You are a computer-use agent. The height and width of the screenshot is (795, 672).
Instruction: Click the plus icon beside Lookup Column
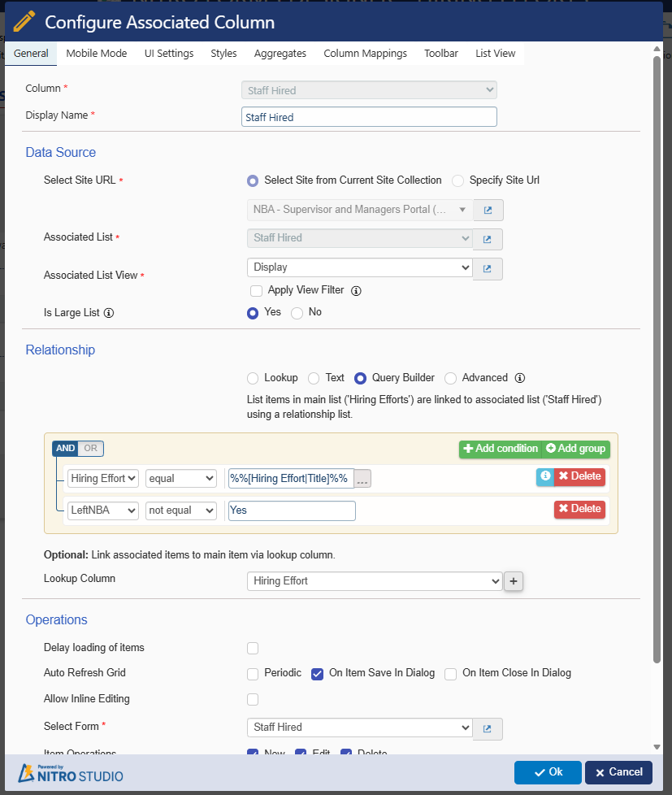(514, 581)
